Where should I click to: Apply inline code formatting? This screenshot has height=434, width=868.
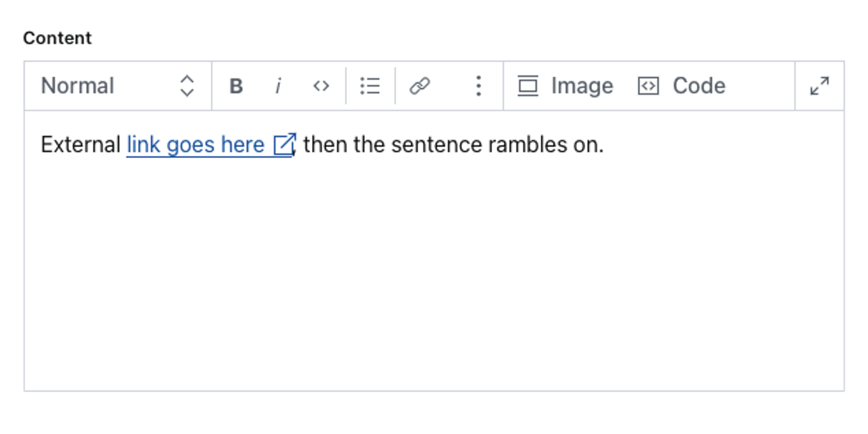click(x=321, y=86)
